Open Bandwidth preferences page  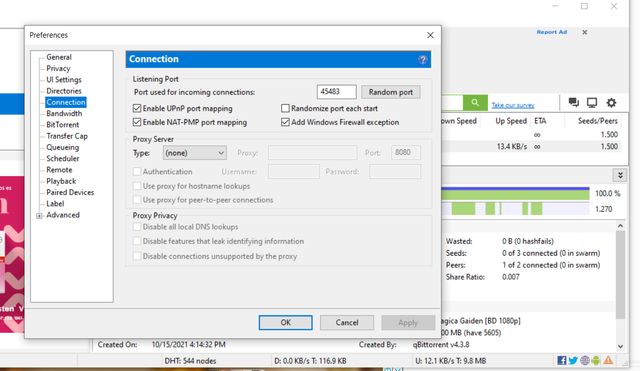click(64, 113)
